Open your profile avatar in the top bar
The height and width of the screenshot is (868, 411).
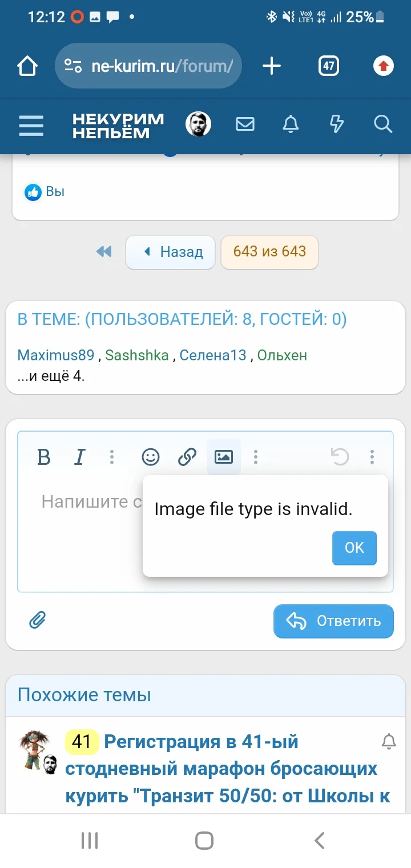coord(197,123)
